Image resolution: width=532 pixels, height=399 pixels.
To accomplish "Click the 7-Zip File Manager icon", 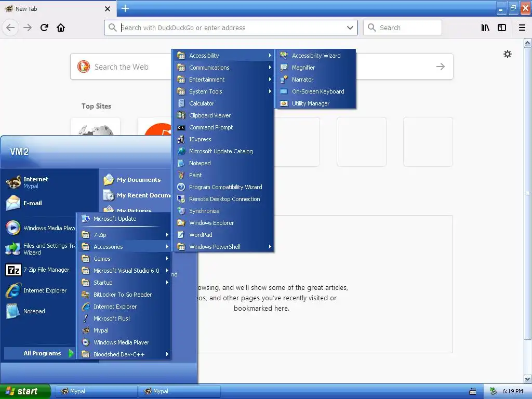I will [13, 270].
